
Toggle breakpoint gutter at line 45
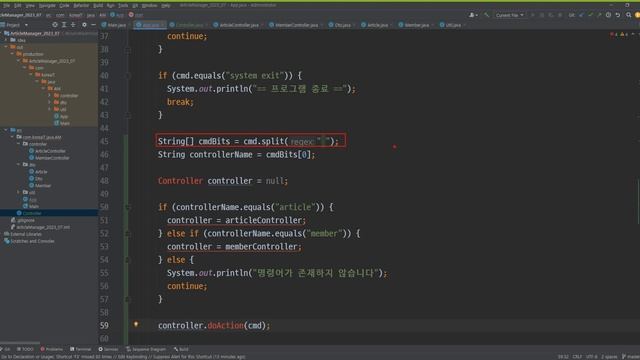coord(118,142)
